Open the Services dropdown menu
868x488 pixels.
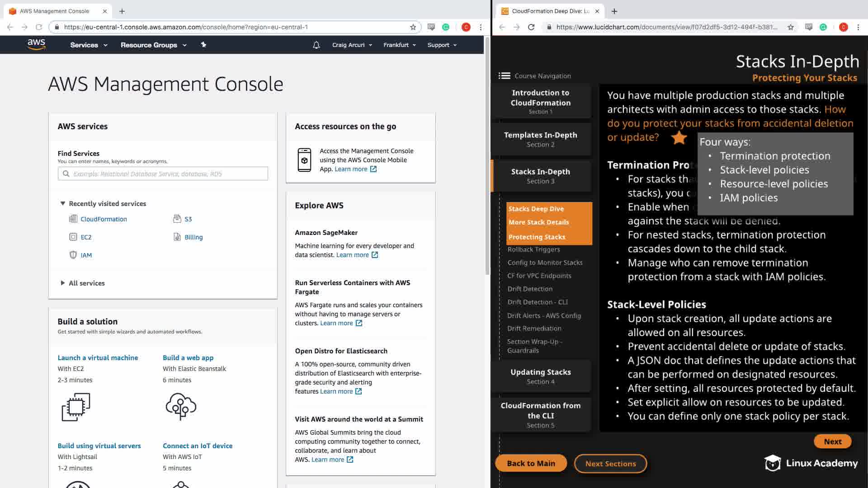[89, 45]
